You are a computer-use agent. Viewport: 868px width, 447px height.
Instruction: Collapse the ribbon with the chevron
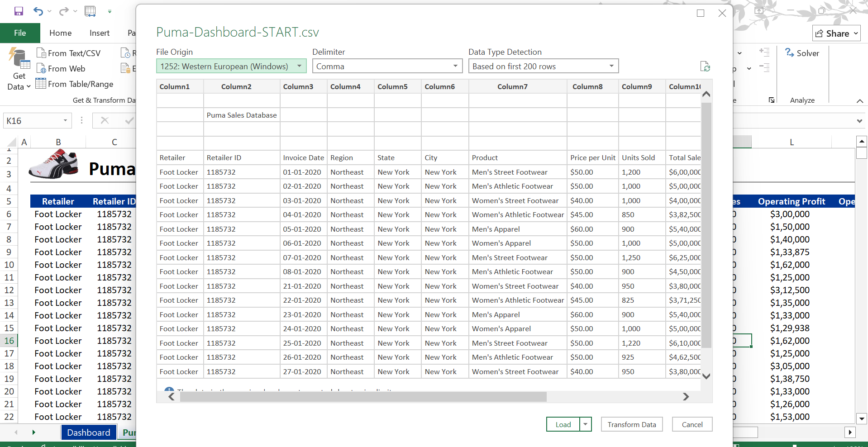click(x=859, y=101)
